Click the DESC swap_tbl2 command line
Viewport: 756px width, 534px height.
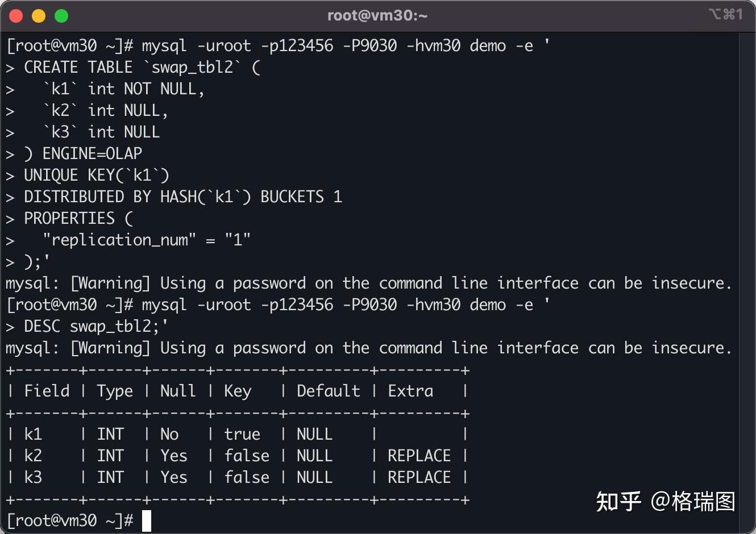pyautogui.click(x=95, y=327)
